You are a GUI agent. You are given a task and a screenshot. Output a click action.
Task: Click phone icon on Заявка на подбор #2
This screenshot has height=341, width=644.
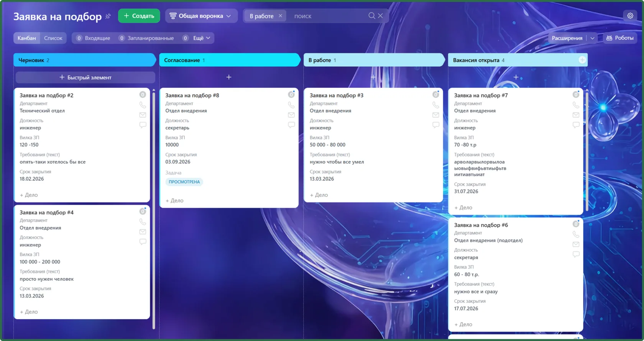tap(143, 105)
